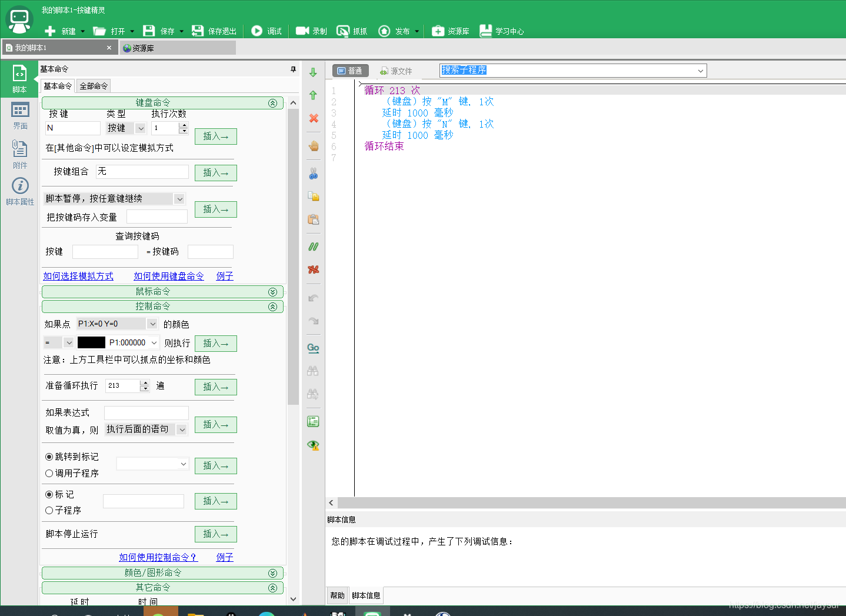Collapse the 其它命令 section
This screenshot has width=846, height=616.
(272, 588)
